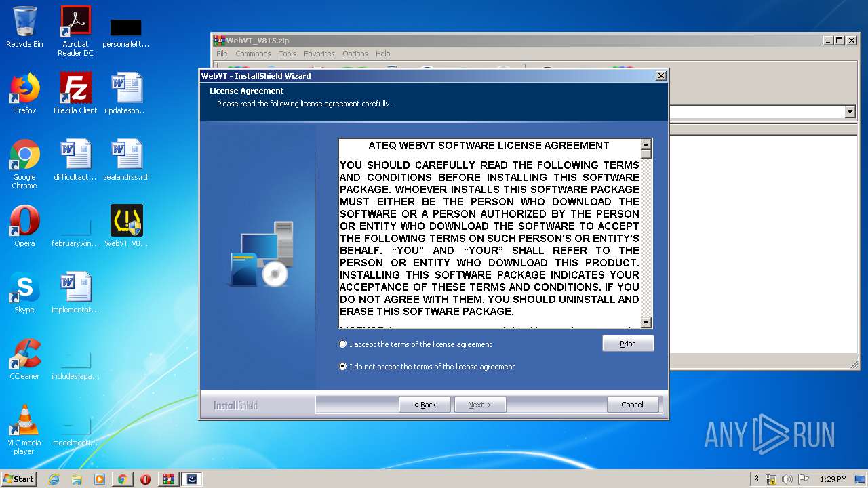868x488 pixels.
Task: Open the volume control tray icon
Action: [787, 479]
